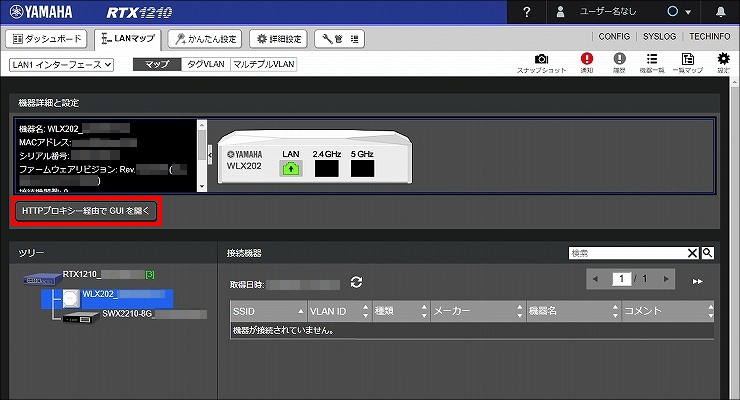
Task: Click the magnifier search icon
Action: (x=707, y=253)
